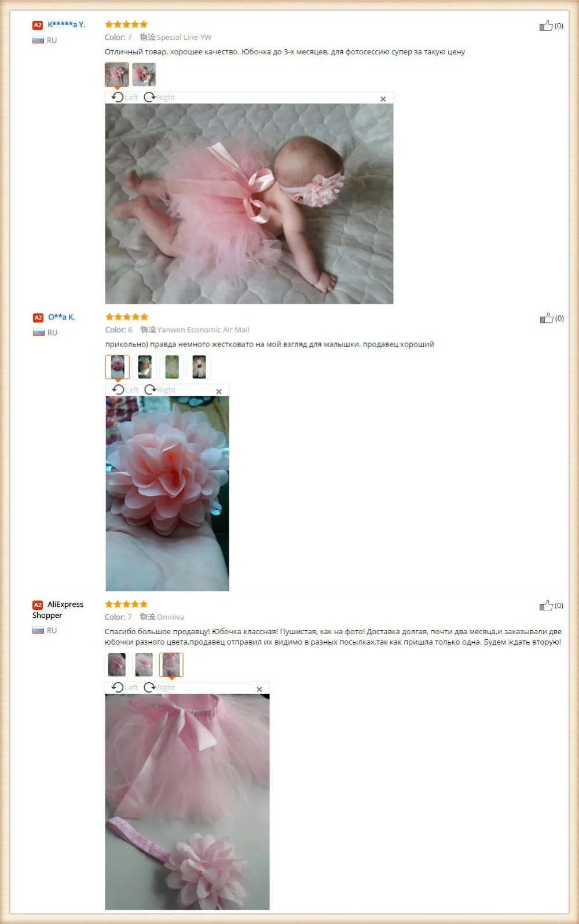Rotate flower headband photo left

point(126,389)
